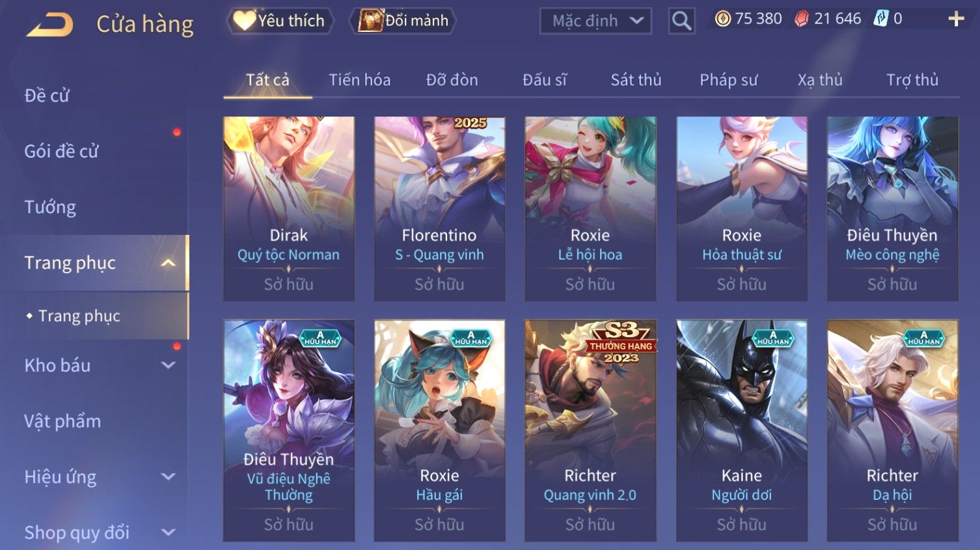Tap the blue voucher currency icon
This screenshot has height=550, width=980.
(x=880, y=19)
